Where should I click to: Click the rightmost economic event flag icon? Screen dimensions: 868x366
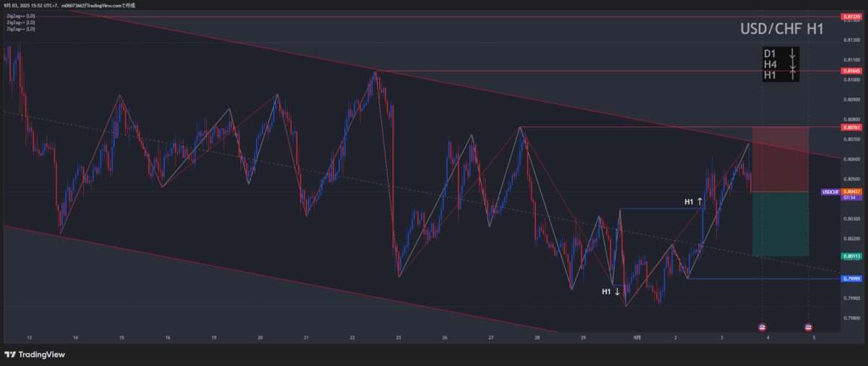pos(808,328)
